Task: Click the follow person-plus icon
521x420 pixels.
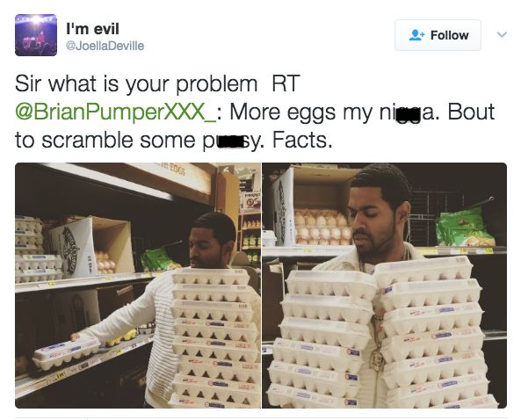Action: (x=416, y=35)
